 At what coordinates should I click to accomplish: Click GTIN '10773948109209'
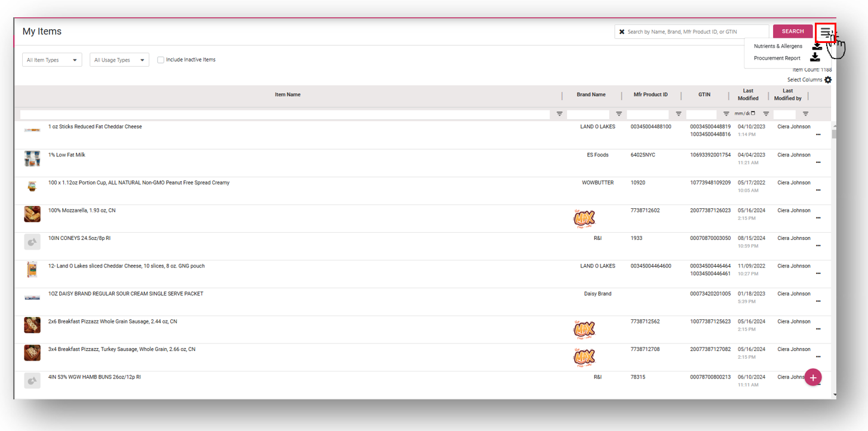tap(710, 183)
